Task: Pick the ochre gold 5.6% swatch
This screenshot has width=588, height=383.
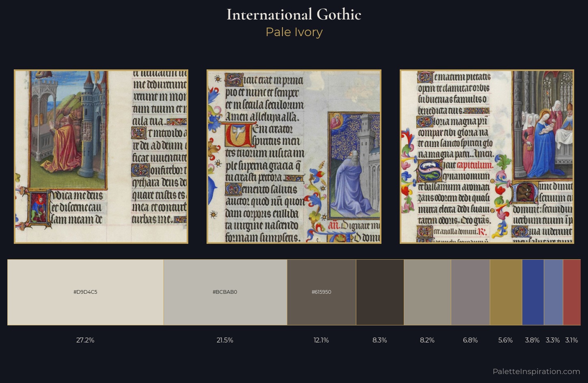Action: [x=506, y=292]
